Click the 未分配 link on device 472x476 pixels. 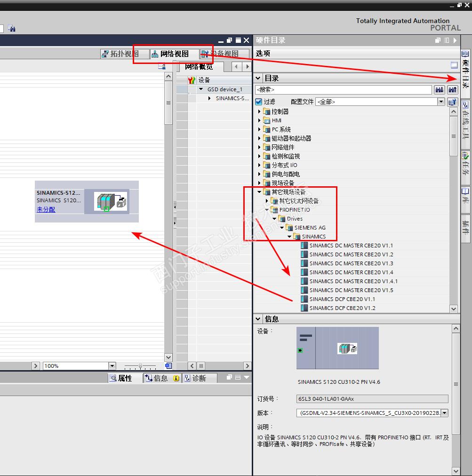point(46,209)
